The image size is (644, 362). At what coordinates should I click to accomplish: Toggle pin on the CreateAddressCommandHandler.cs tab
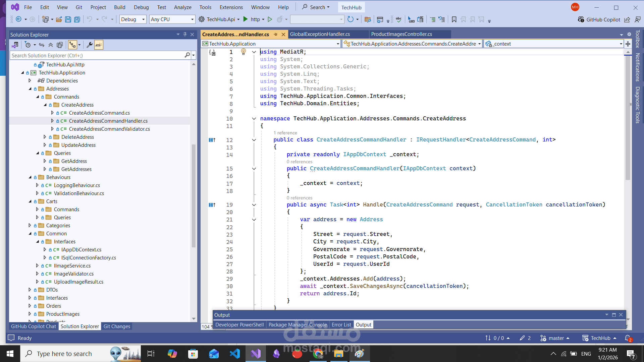276,34
